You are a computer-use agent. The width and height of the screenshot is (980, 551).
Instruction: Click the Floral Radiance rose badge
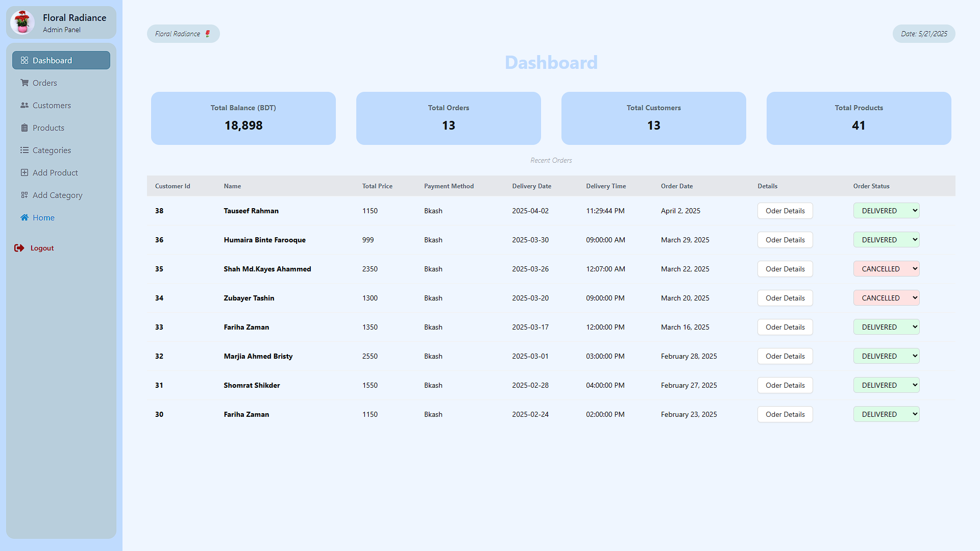183,34
